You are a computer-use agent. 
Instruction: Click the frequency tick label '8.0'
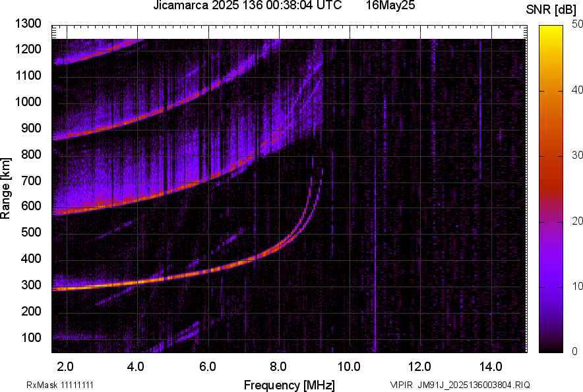[x=278, y=367]
